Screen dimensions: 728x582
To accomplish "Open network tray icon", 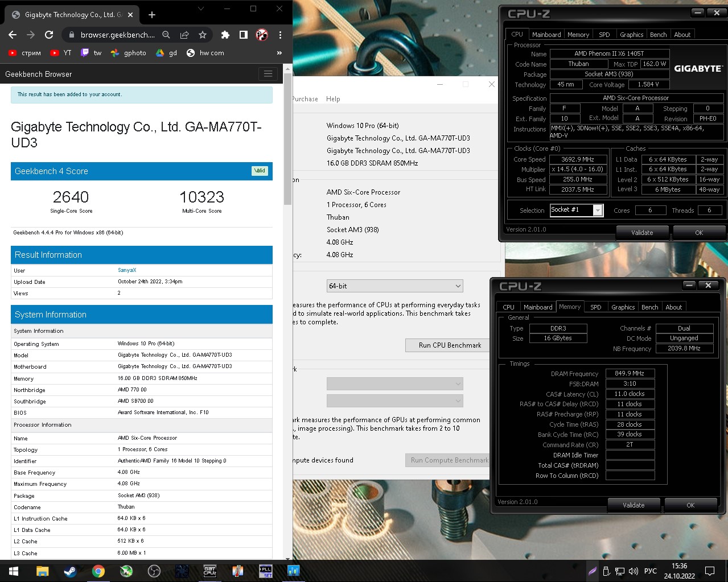I will coord(619,571).
